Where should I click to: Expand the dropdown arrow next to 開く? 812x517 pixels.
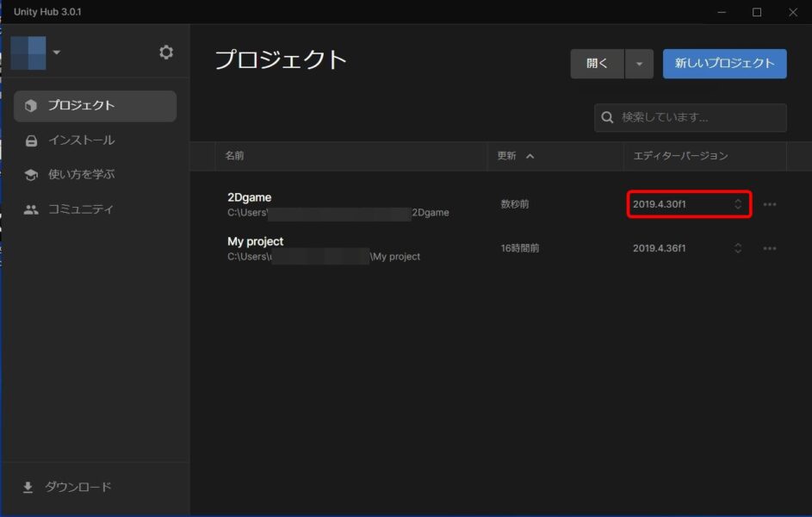click(x=639, y=64)
